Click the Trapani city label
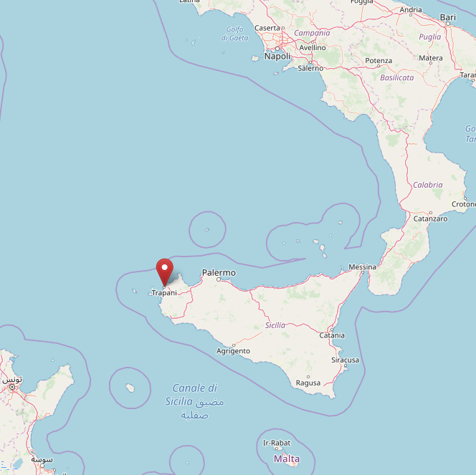 (x=164, y=293)
